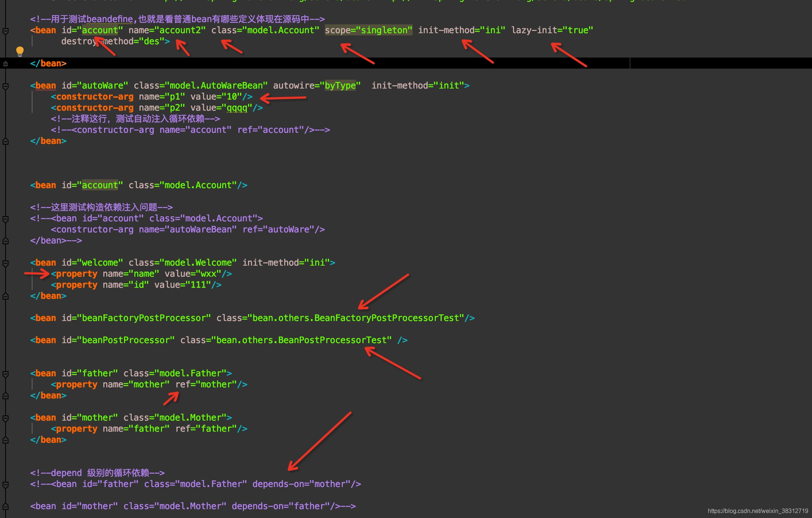Collapse the account bean with scope singleton

6,31
